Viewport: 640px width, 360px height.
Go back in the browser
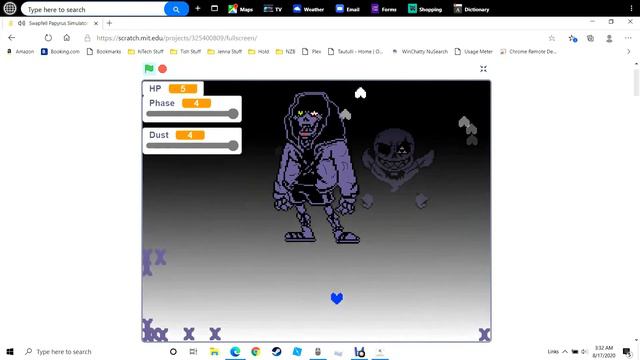[x=11, y=38]
